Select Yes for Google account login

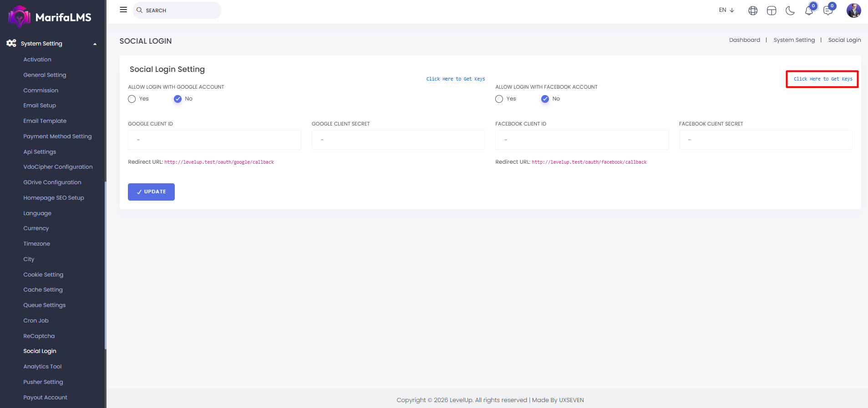tap(132, 99)
